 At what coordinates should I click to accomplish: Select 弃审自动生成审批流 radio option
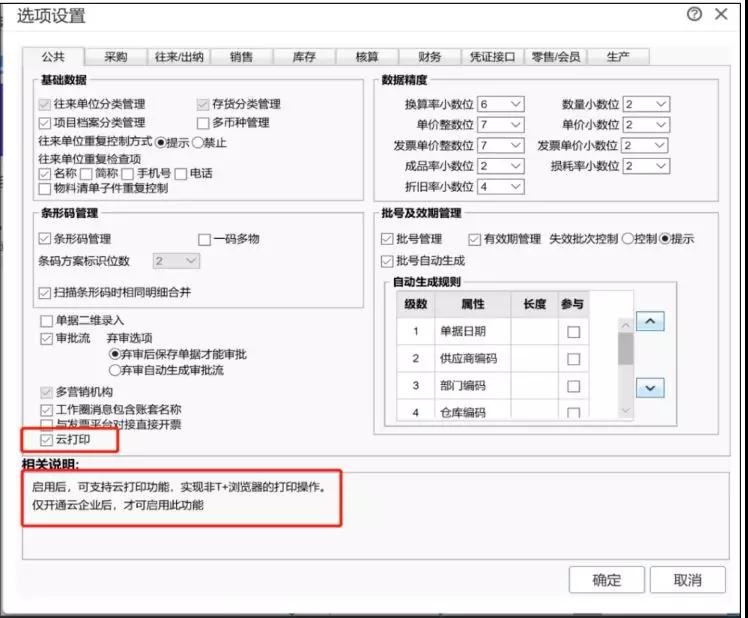pos(114,370)
